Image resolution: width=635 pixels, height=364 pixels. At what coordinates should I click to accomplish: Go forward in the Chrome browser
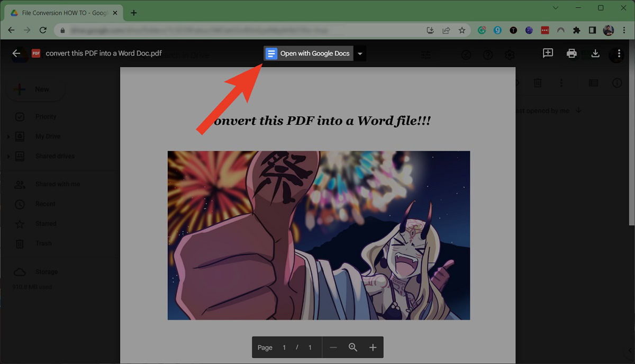(x=28, y=30)
